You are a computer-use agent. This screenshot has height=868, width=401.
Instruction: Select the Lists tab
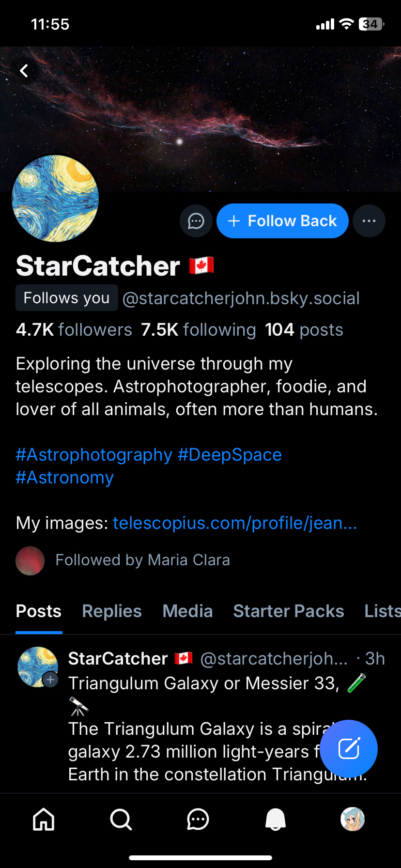click(382, 611)
